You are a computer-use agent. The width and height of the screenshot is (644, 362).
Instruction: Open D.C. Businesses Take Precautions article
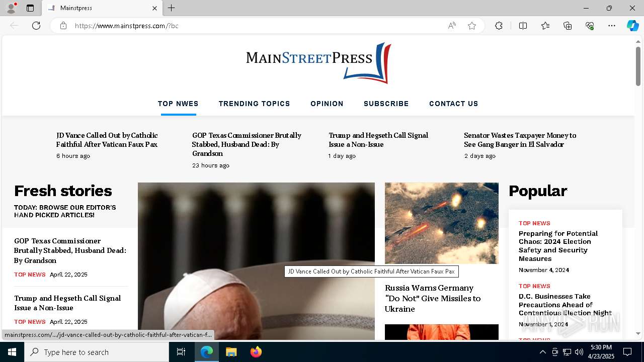pyautogui.click(x=565, y=305)
